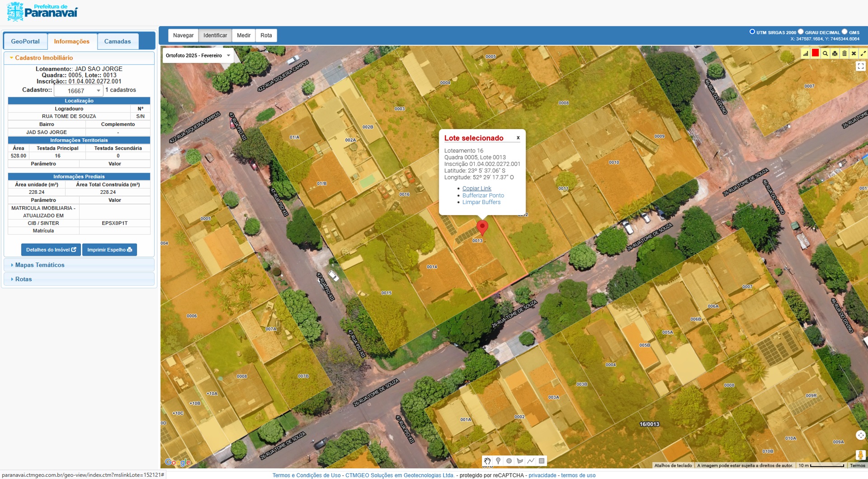Select the polygon drawing tool
The height and width of the screenshot is (479, 868).
[x=520, y=461]
